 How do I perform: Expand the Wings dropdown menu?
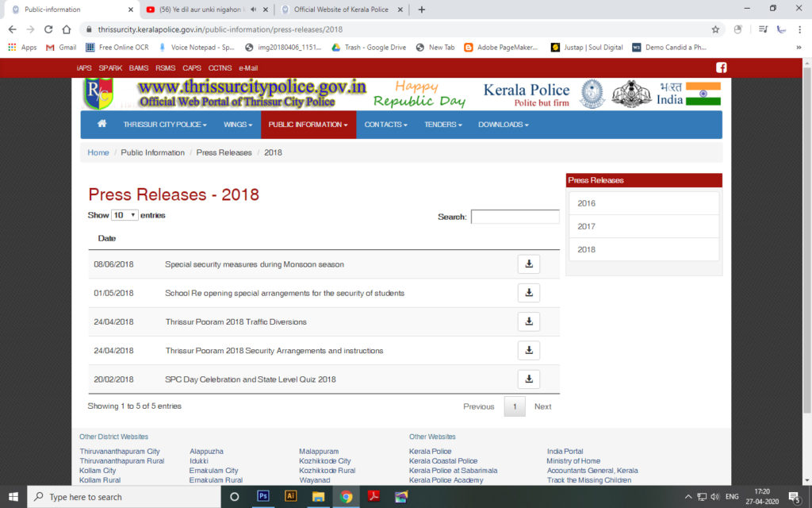[x=238, y=125]
